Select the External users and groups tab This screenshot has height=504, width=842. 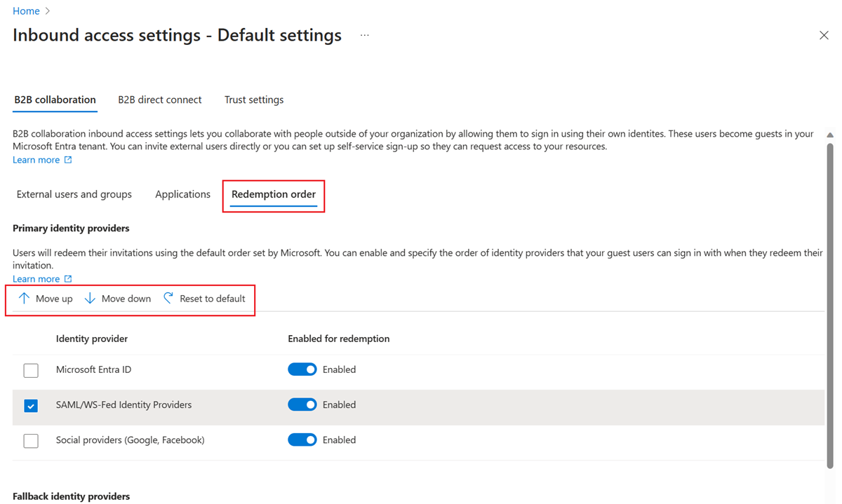point(74,194)
